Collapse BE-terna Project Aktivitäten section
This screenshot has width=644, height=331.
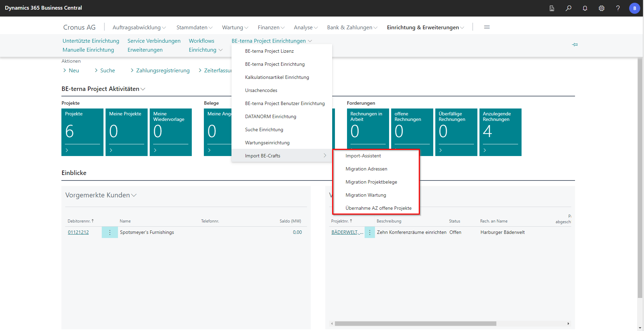143,89
